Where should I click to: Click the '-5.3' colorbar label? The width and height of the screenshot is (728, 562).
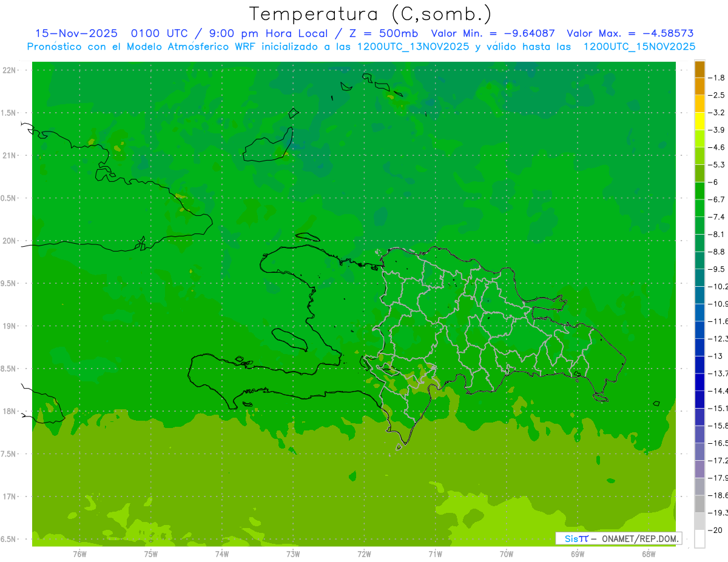[x=718, y=164]
